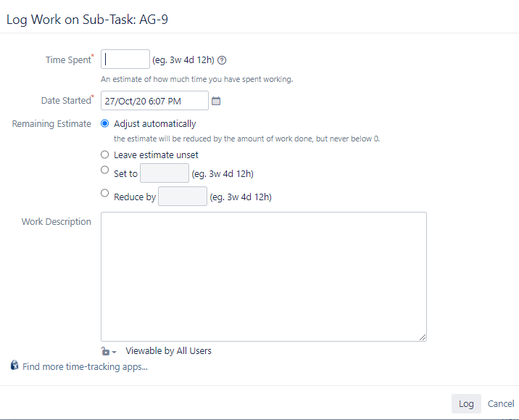Click inside the Work Description text area
The image size is (519, 420).
[264, 276]
